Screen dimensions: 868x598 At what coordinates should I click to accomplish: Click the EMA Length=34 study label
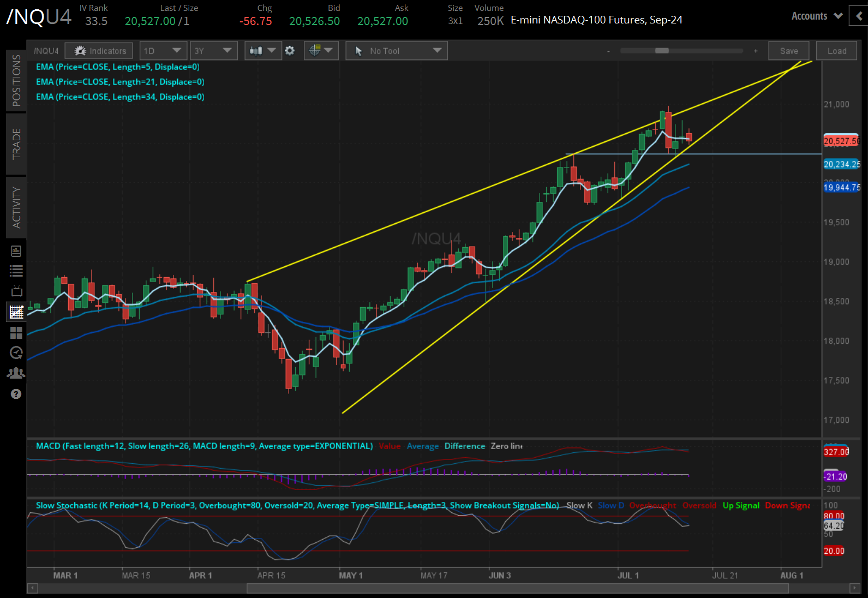(x=120, y=97)
